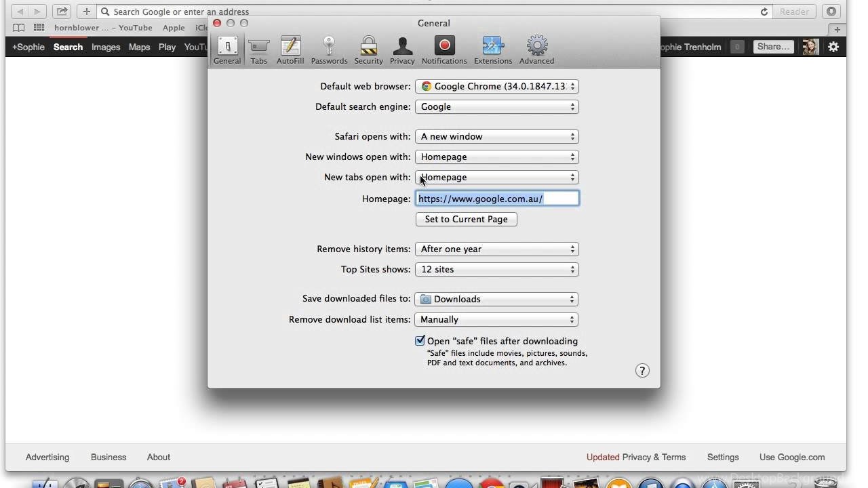Click the plus button beside the address bar
868x488 pixels.
[86, 12]
